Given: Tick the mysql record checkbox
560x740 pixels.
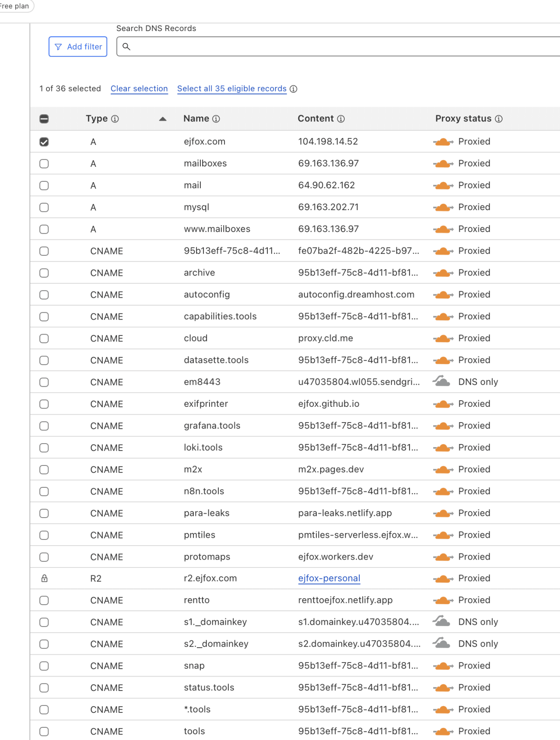Looking at the screenshot, I should click(44, 208).
